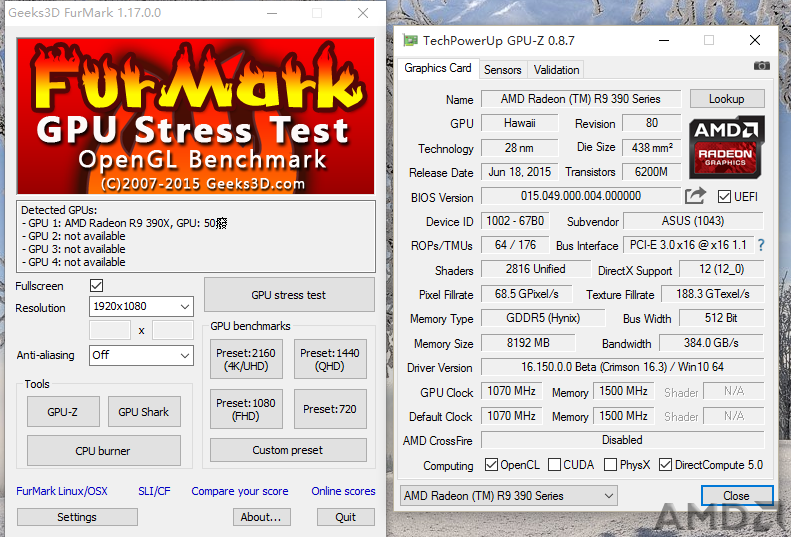Open FurMark Settings button
Screen dimensions: 791x537
77,517
